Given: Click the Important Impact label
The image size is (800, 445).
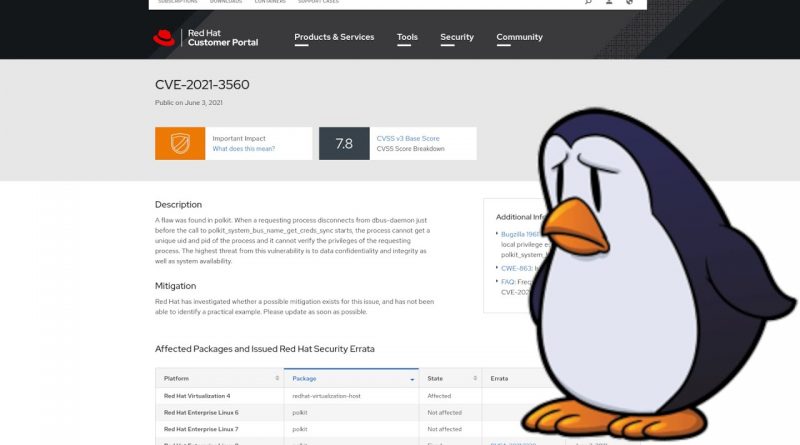Looking at the screenshot, I should point(239,138).
